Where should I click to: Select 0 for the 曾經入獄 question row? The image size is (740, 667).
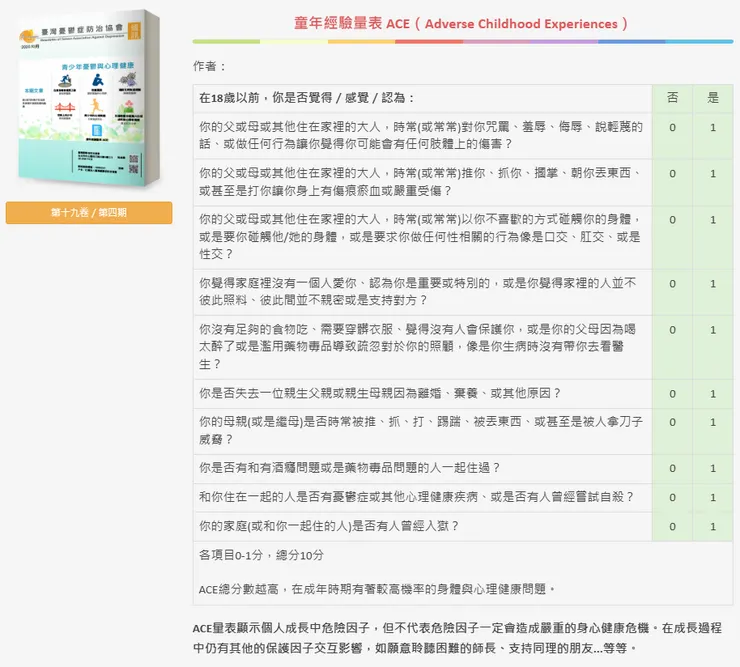tap(673, 526)
